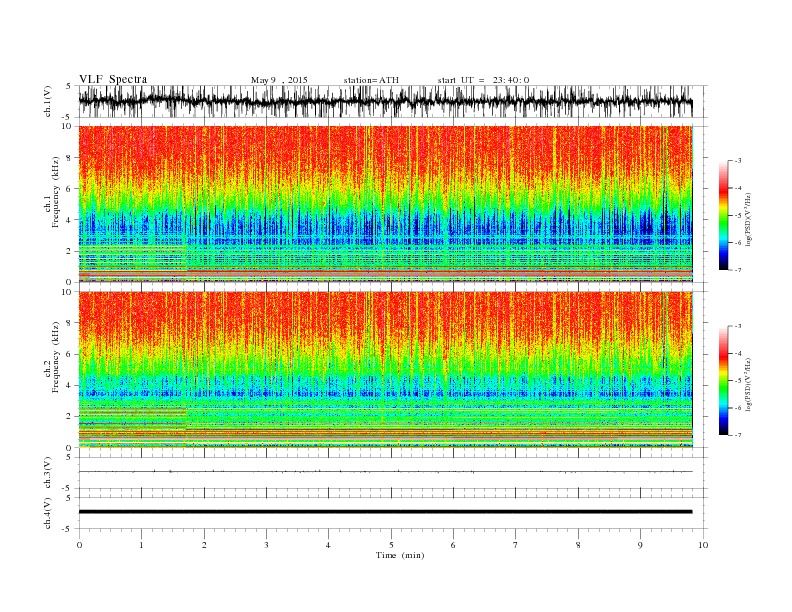This screenshot has height=612, width=792.
Task: Click the ch.1 waveform trace panel
Action: point(392,101)
